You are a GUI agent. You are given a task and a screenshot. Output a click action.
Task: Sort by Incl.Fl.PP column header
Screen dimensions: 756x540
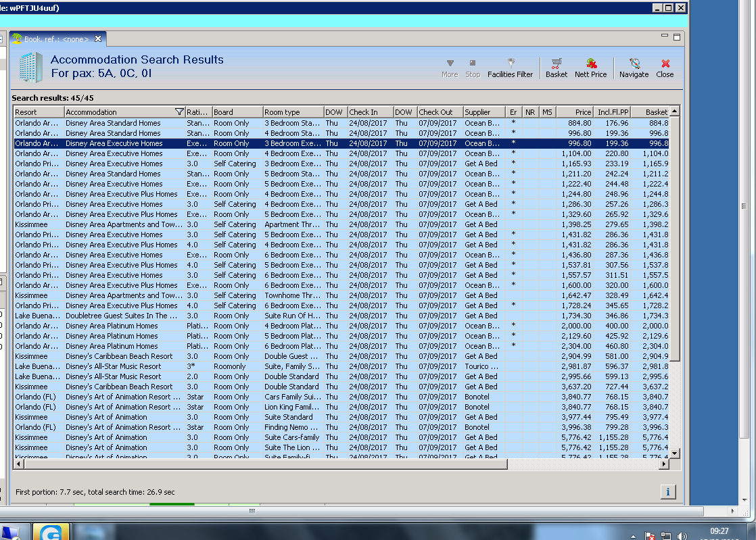[613, 112]
